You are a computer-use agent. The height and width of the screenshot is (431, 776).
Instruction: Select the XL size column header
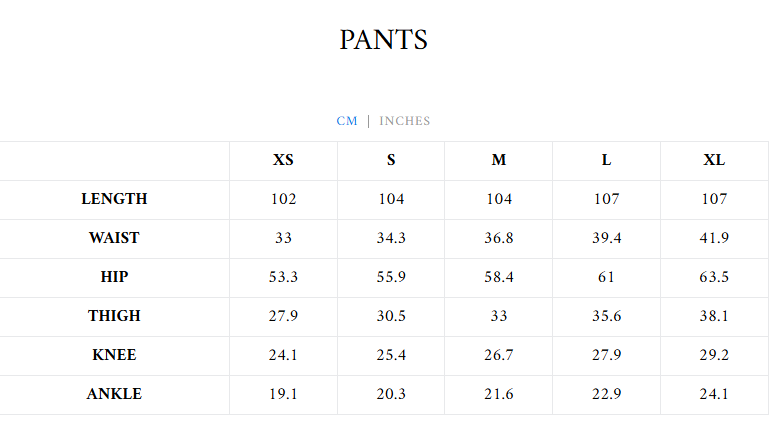pyautogui.click(x=714, y=160)
